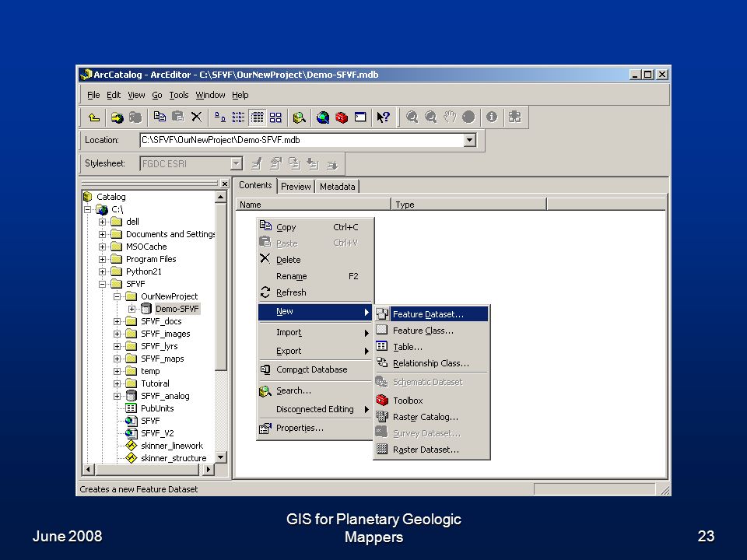Click in the Location path field
Screen dimensions: 747x560
pos(302,140)
